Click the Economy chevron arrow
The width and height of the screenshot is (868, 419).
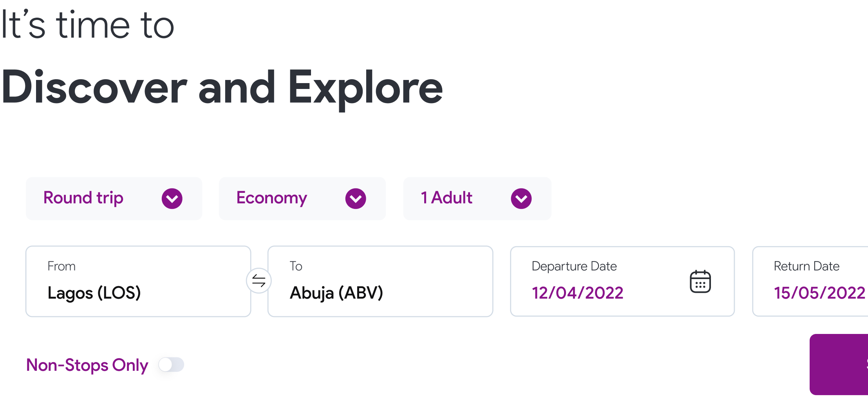[x=355, y=198]
